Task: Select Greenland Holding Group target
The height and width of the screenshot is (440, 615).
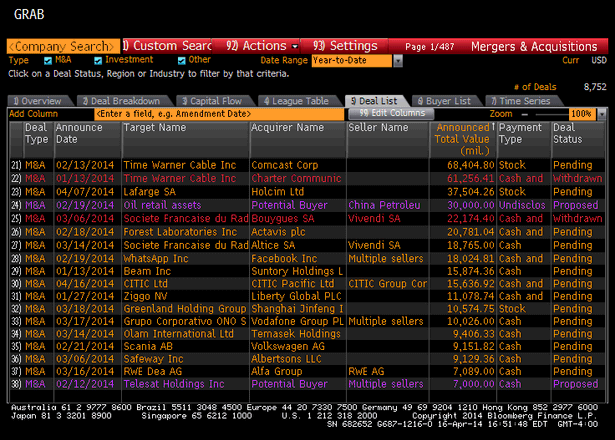Action: click(185, 309)
